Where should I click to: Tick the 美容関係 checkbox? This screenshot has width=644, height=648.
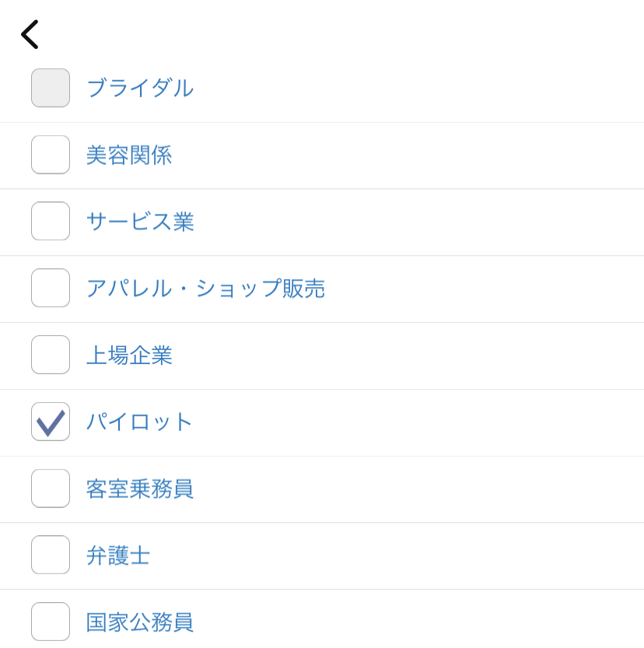click(x=51, y=155)
